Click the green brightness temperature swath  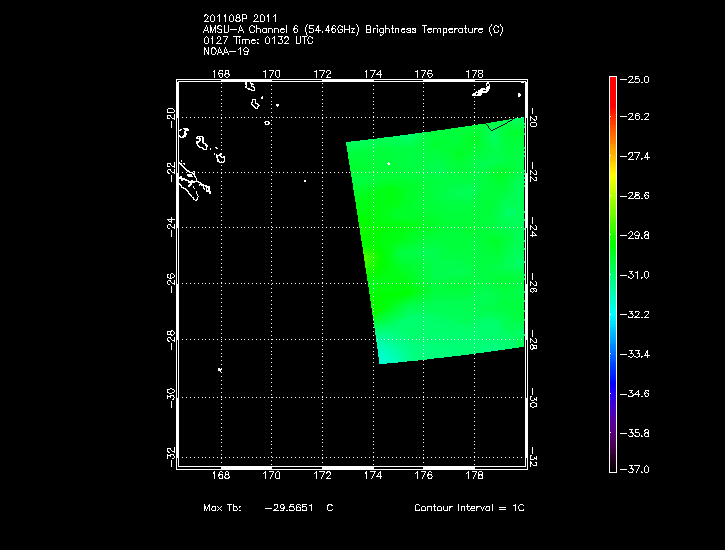[x=440, y=230]
